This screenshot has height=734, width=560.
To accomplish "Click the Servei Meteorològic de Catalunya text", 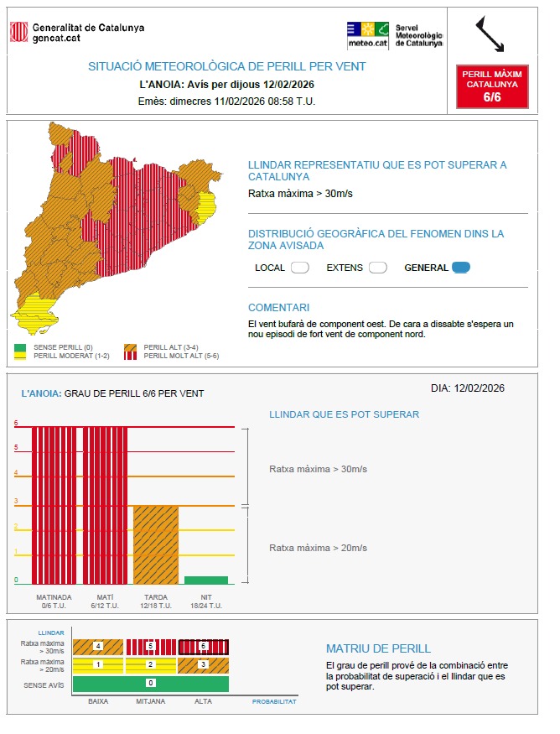I will (x=418, y=35).
